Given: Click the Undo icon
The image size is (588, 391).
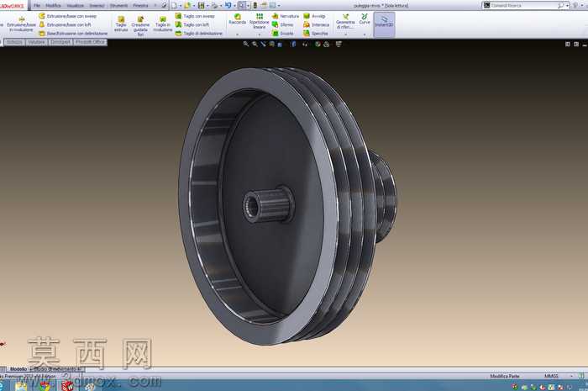Looking at the screenshot, I should 228,6.
